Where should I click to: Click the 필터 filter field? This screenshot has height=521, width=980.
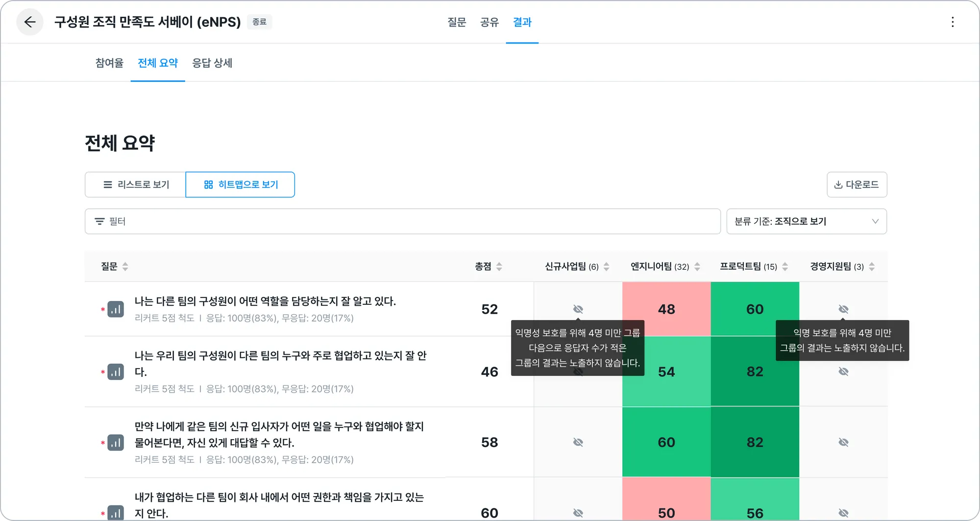[403, 222]
